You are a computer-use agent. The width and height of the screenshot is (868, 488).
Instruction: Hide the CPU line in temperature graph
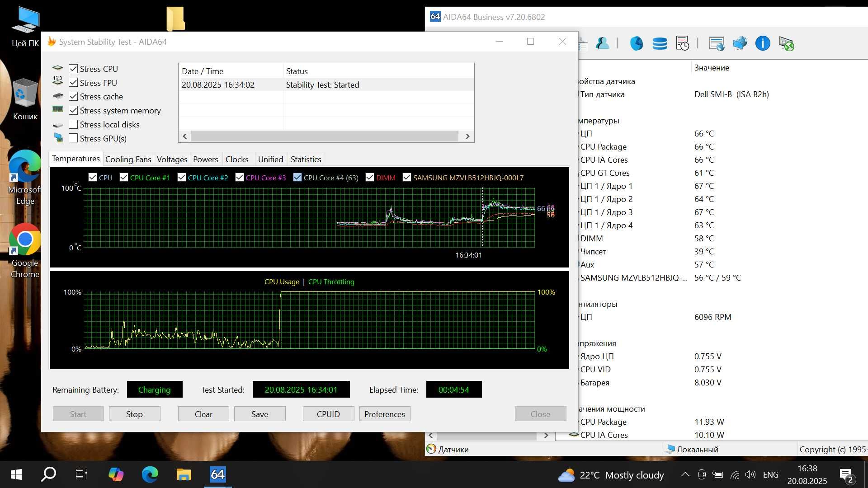pyautogui.click(x=93, y=178)
